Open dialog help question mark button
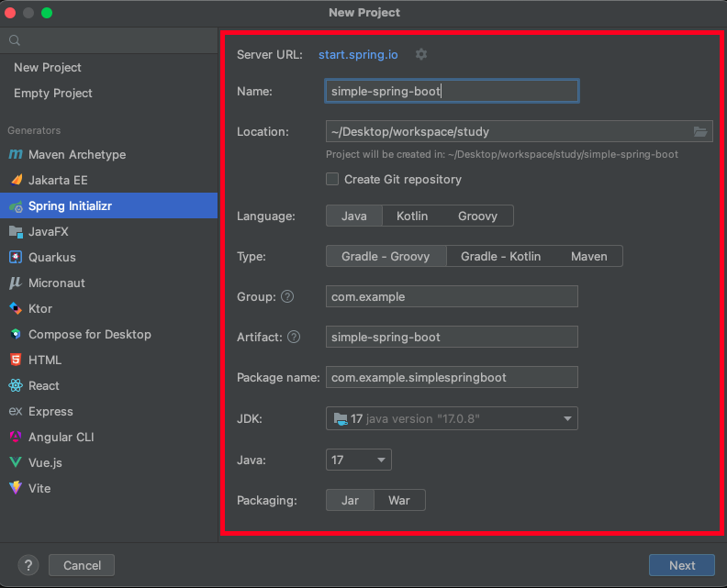 pos(28,565)
